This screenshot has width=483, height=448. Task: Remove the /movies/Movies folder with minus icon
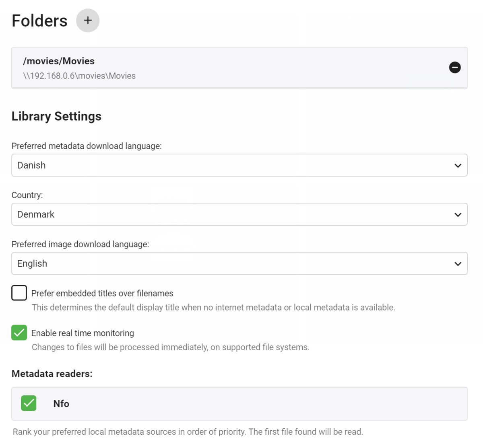point(455,68)
